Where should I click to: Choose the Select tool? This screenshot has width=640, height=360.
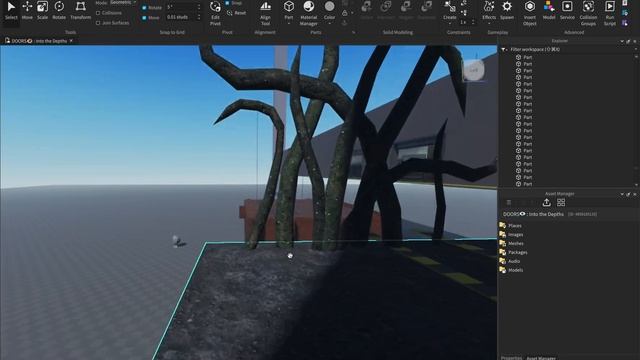pos(11,10)
